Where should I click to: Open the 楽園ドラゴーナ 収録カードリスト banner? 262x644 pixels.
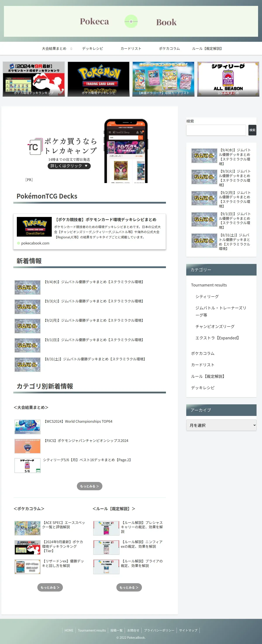point(164,79)
